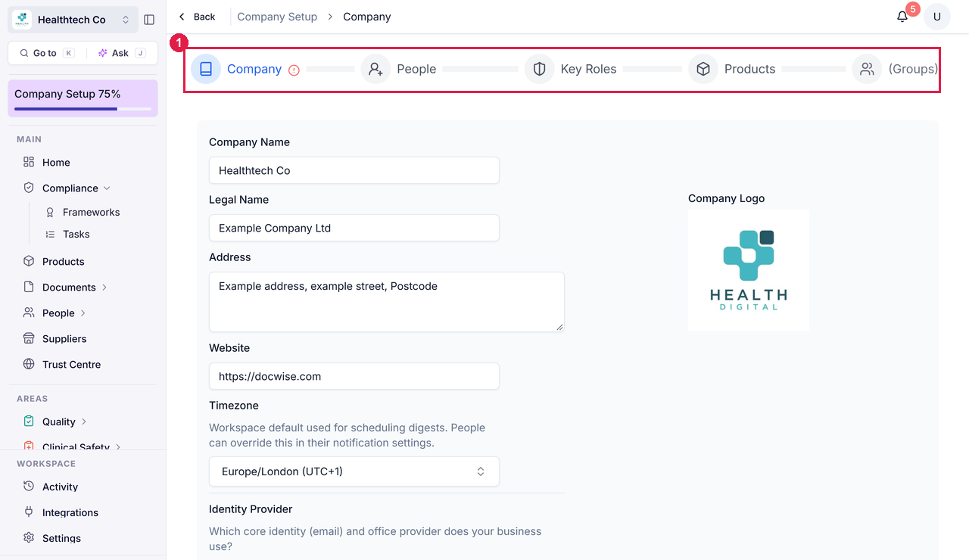969x560 pixels.
Task: Expand the Quality area chevron
Action: click(84, 422)
